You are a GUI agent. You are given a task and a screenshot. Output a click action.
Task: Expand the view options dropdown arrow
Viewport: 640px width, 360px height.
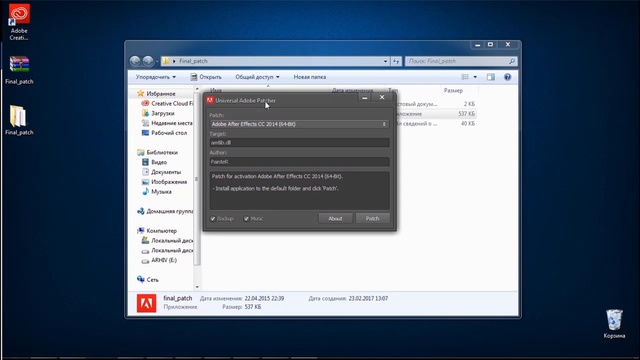tap(475, 77)
